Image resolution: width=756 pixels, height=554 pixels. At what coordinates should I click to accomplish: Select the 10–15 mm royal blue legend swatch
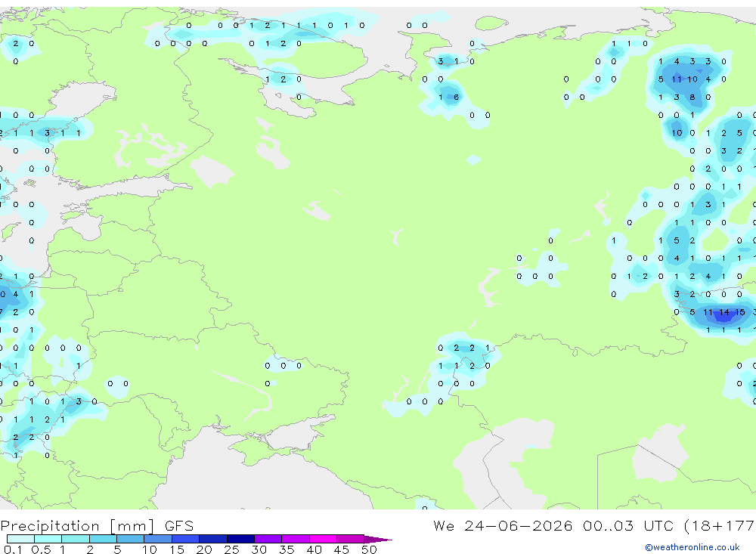point(158,539)
